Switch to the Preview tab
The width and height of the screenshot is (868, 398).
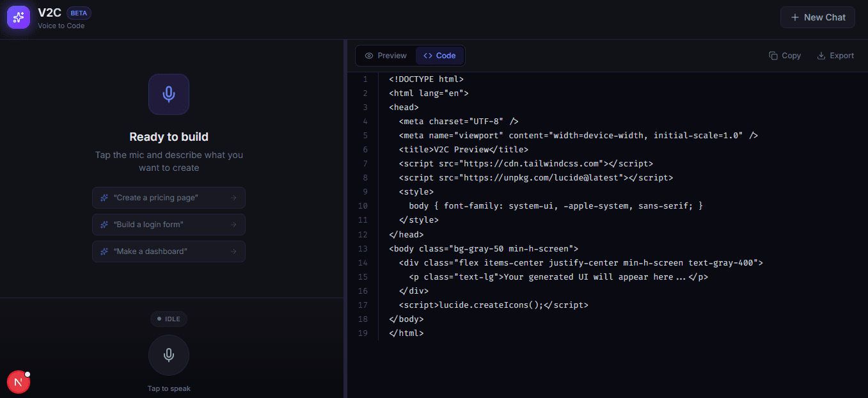coord(386,56)
